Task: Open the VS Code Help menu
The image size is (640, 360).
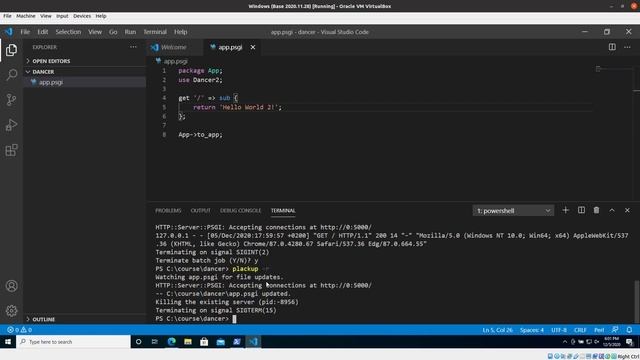Action: coord(180,32)
